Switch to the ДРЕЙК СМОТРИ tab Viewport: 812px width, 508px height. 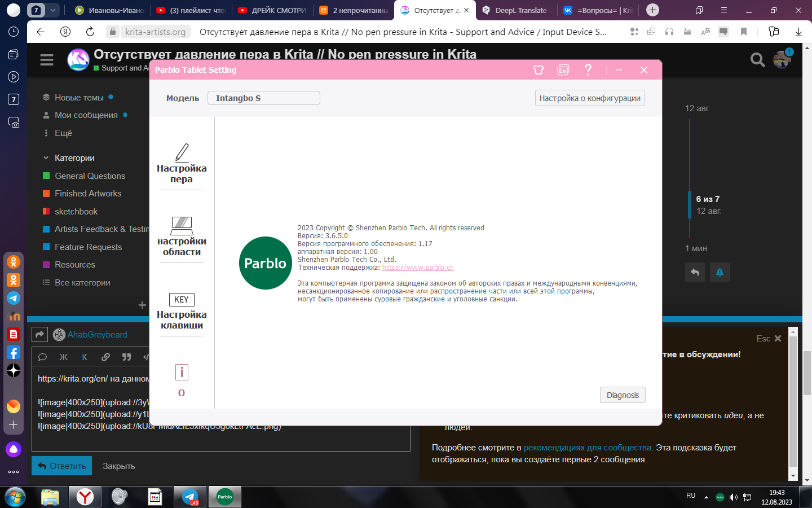(272, 10)
